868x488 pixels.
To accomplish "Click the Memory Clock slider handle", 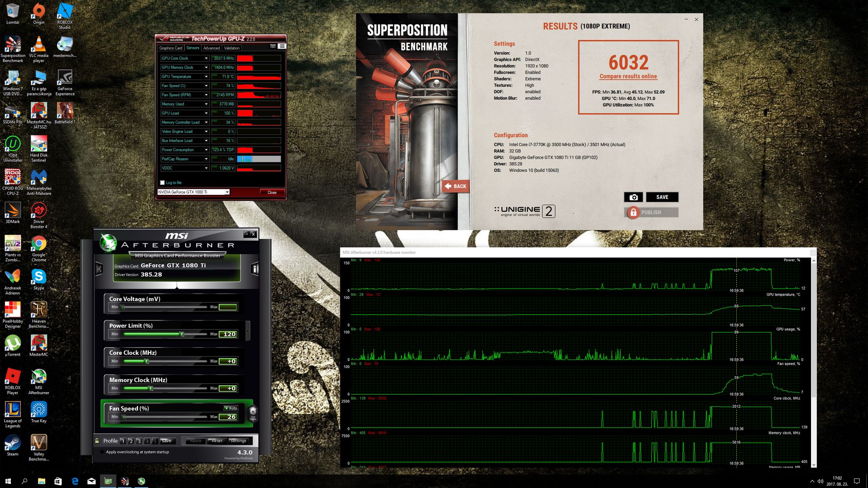I will [x=150, y=388].
